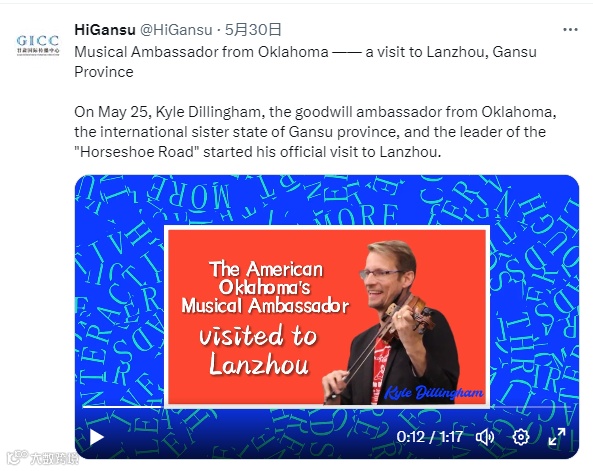
Task: Mute the video volume speaker icon
Action: click(x=485, y=437)
